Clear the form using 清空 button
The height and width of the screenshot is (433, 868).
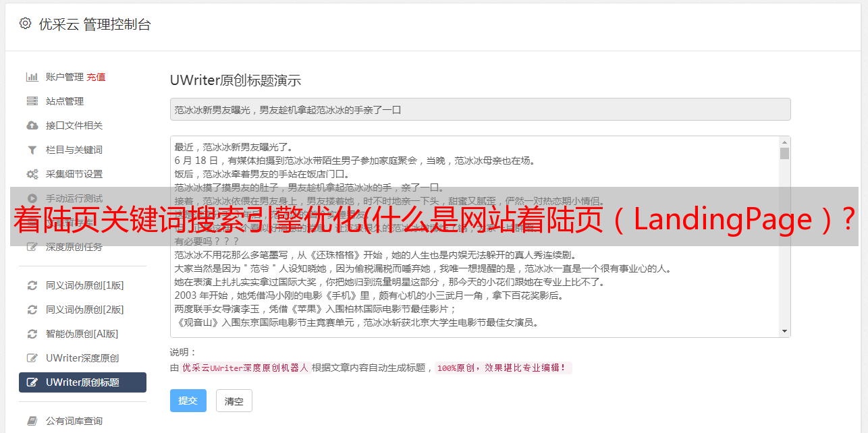[234, 401]
